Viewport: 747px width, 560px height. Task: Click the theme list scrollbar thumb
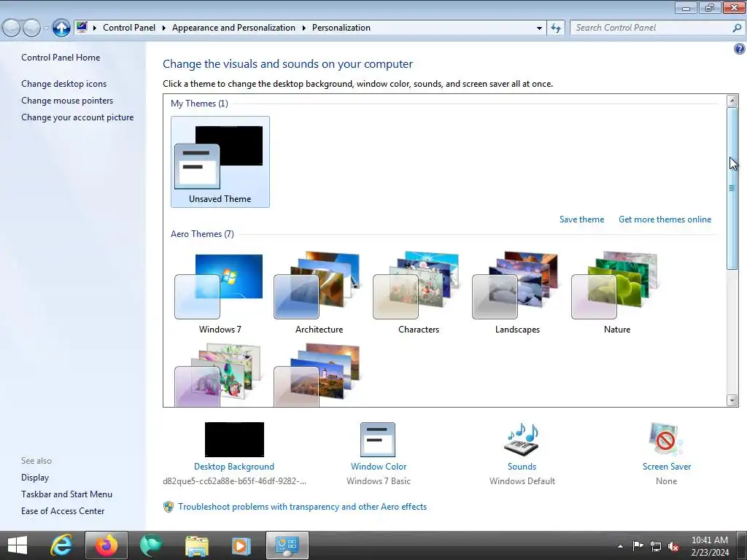point(732,188)
